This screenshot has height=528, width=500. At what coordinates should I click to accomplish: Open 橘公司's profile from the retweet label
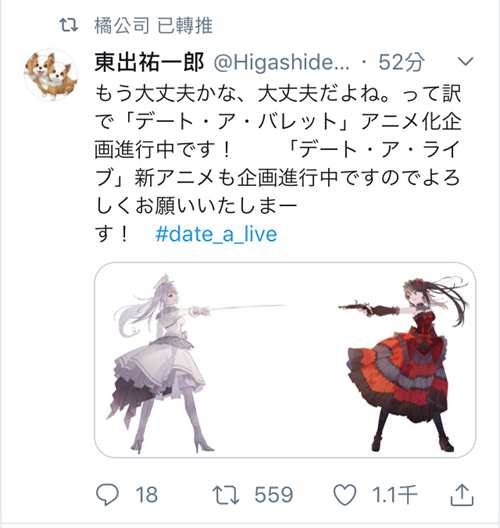(122, 26)
